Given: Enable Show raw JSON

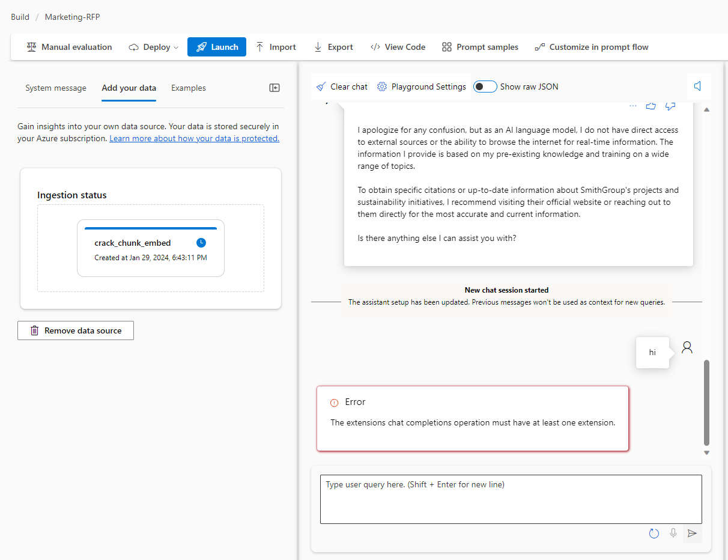Looking at the screenshot, I should pyautogui.click(x=485, y=86).
